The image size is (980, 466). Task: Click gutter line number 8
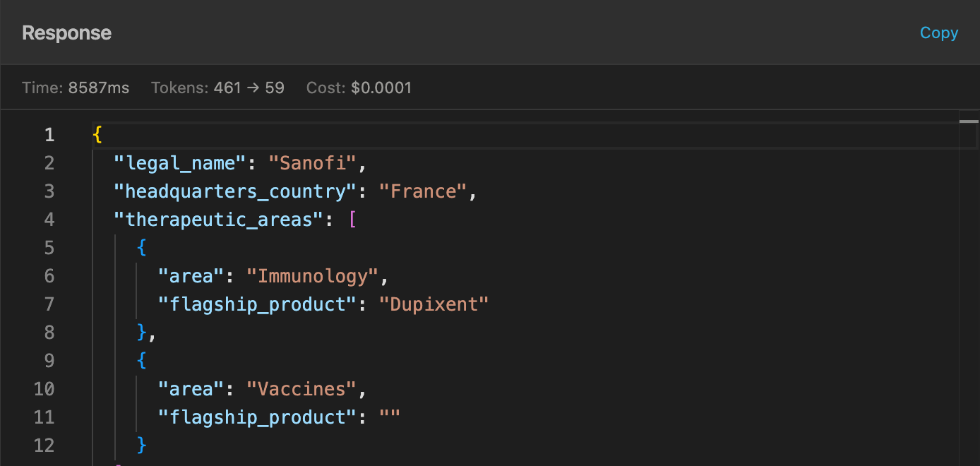(x=49, y=333)
